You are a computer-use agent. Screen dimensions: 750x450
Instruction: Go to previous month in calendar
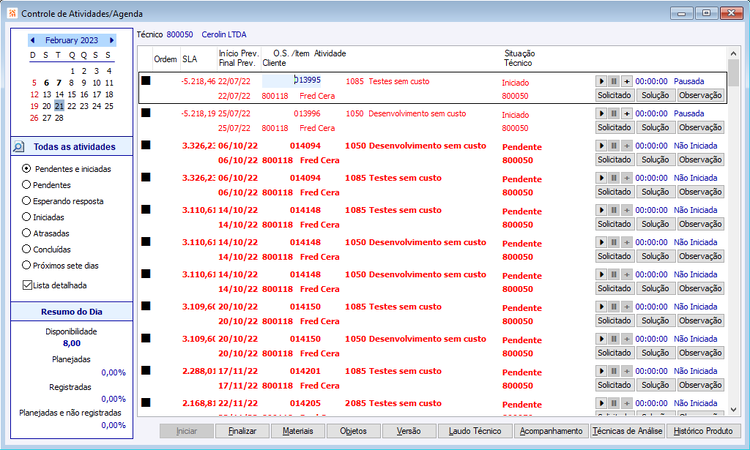pyautogui.click(x=33, y=40)
